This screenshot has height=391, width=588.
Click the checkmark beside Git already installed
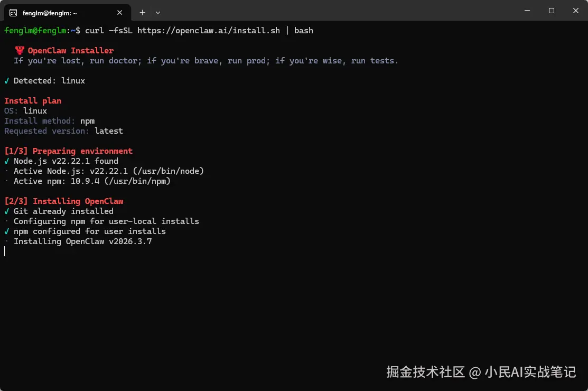pyautogui.click(x=7, y=211)
